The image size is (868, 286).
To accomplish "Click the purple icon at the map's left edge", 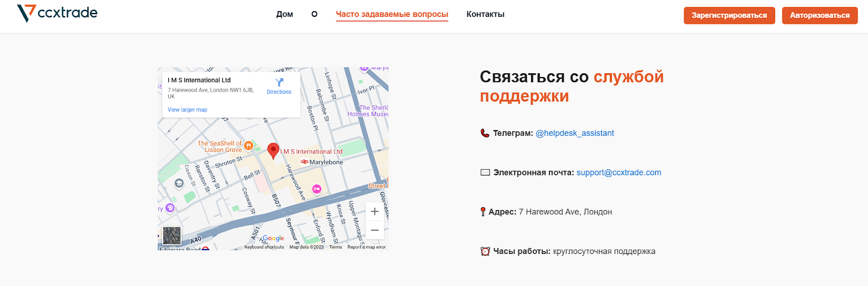I will point(170,208).
